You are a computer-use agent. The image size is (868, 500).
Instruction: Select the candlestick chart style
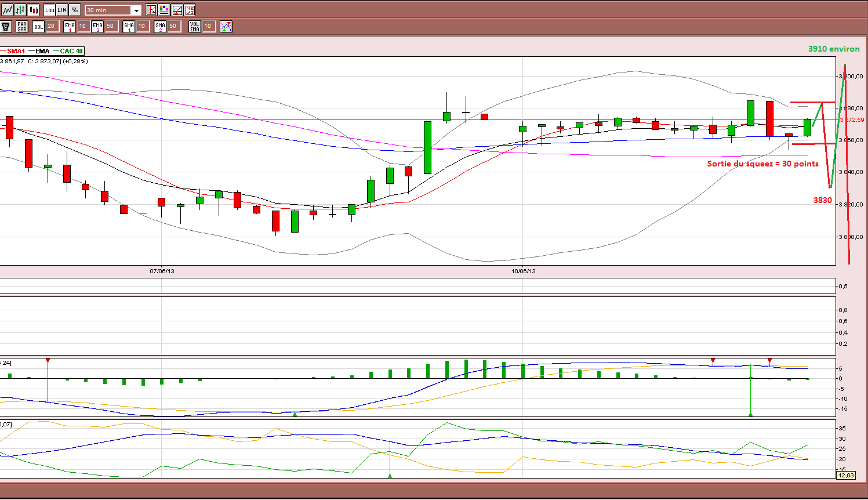tap(33, 10)
